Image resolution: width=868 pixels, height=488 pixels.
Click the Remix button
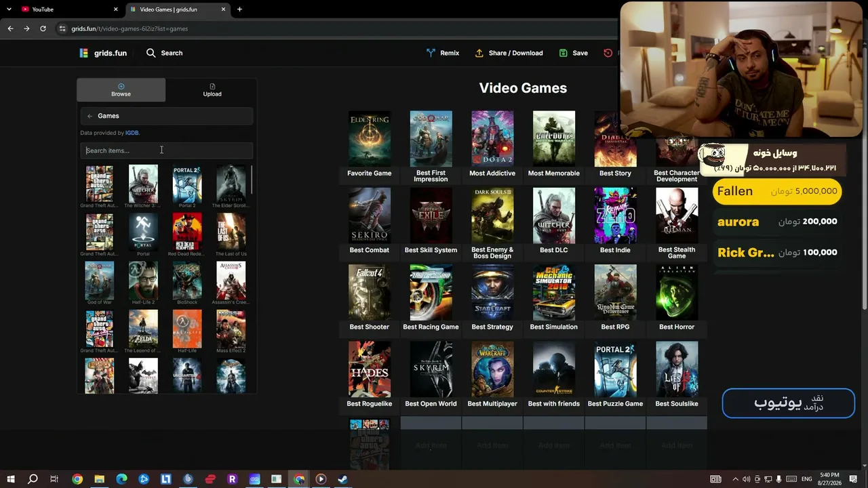(x=443, y=53)
